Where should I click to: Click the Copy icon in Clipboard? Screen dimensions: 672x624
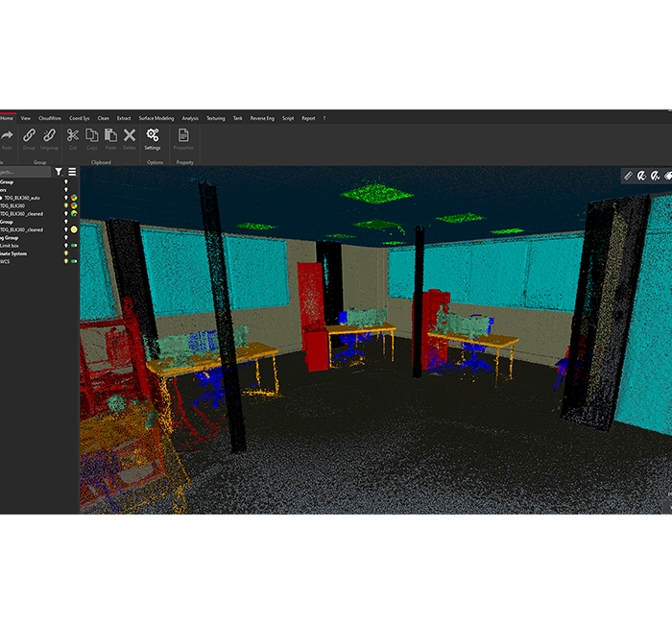(92, 135)
